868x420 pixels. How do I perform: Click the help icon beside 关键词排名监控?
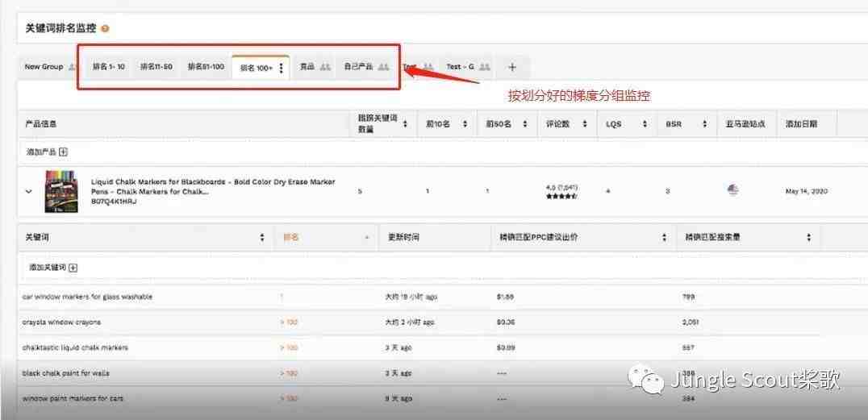105,28
